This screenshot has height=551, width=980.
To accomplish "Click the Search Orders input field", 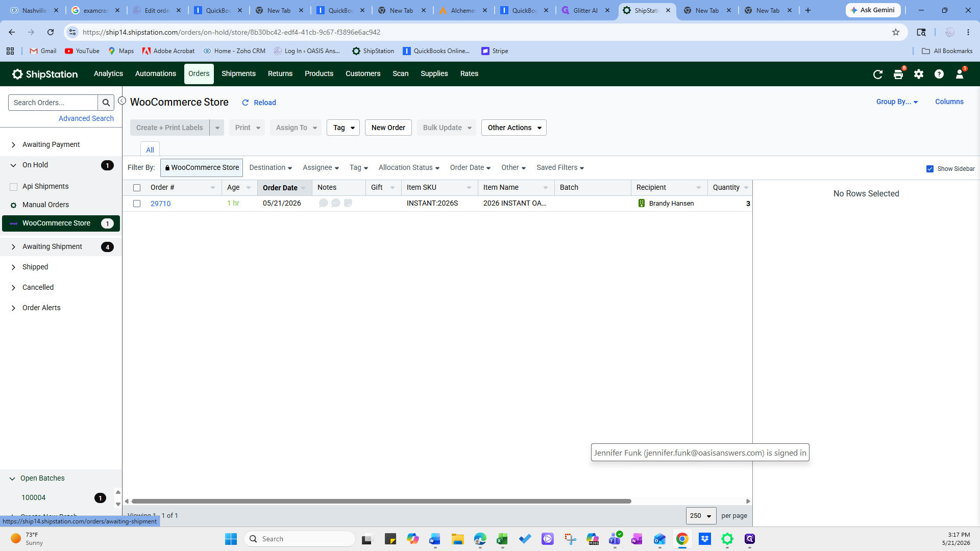I will tap(53, 103).
